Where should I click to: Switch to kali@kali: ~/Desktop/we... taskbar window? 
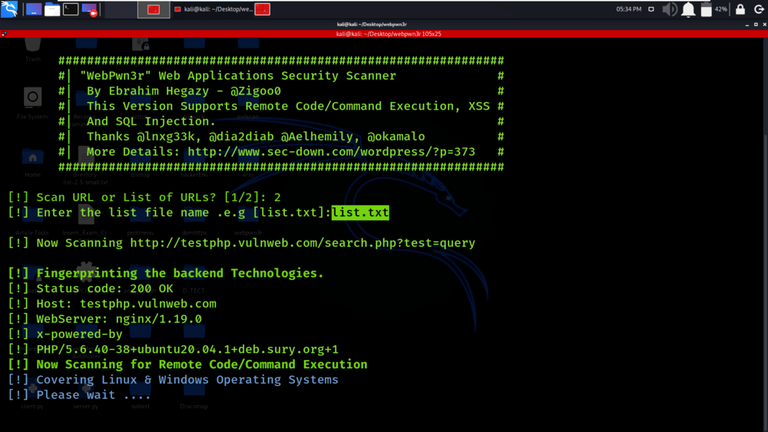point(214,9)
